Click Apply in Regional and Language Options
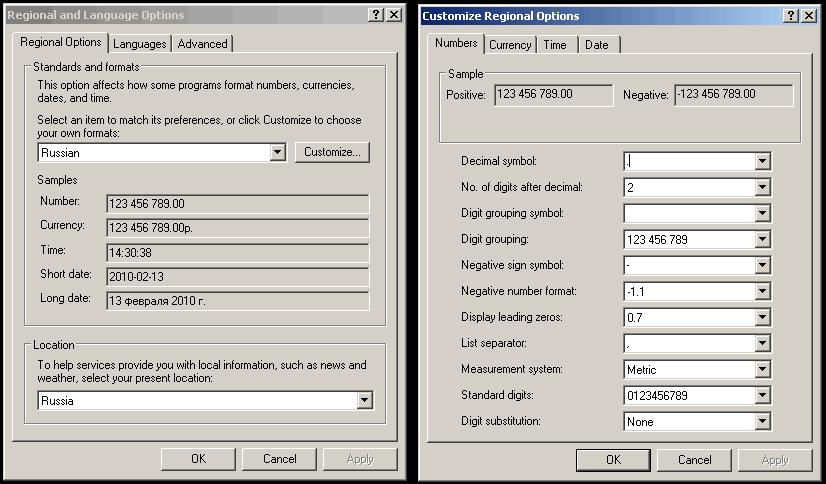 [360, 459]
